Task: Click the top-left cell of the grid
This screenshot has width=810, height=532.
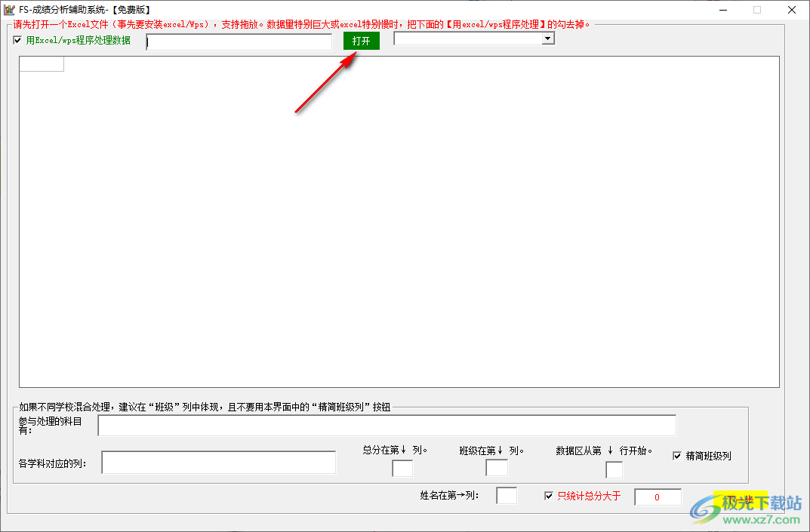Action: [x=42, y=63]
